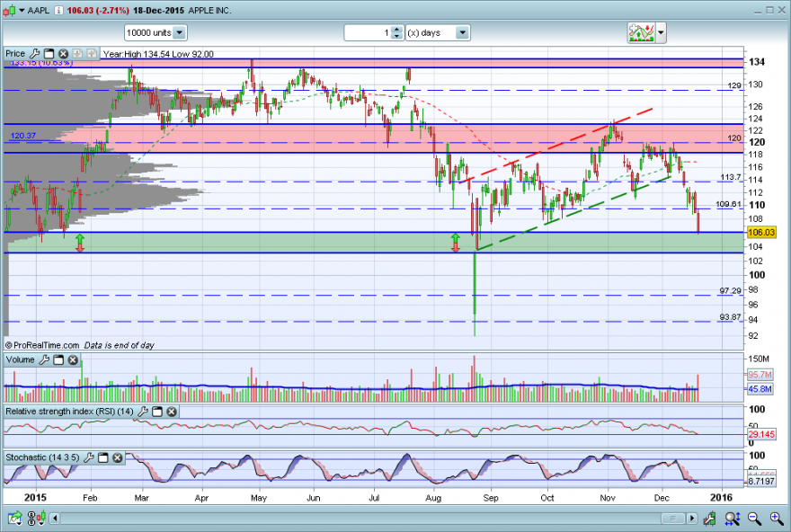Decrease timeframe number stepper down
The width and height of the screenshot is (791, 532).
point(397,36)
